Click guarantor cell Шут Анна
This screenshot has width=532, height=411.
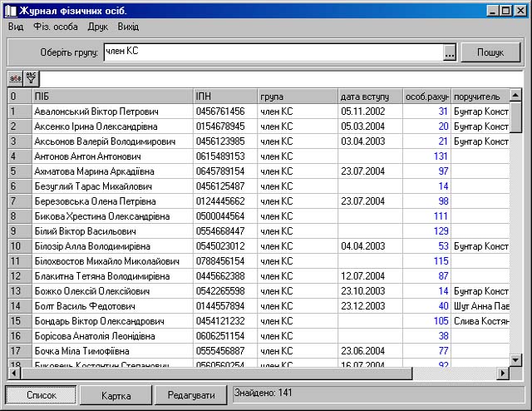481,306
